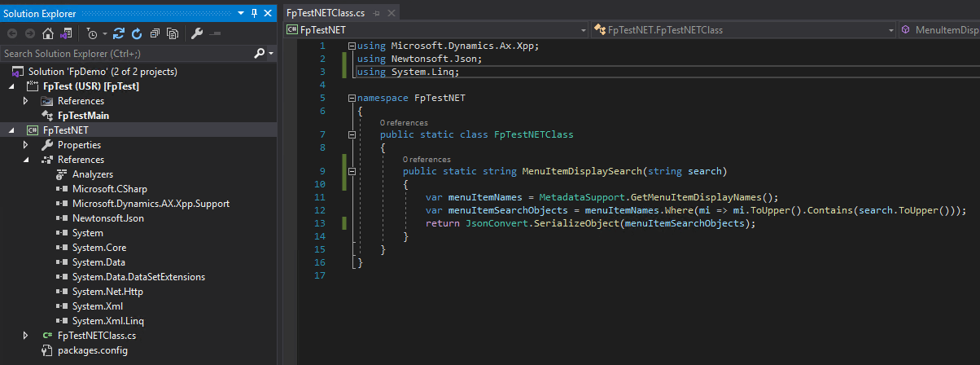
Task: Collapse the FpTestNETClass class block
Action: [x=352, y=134]
